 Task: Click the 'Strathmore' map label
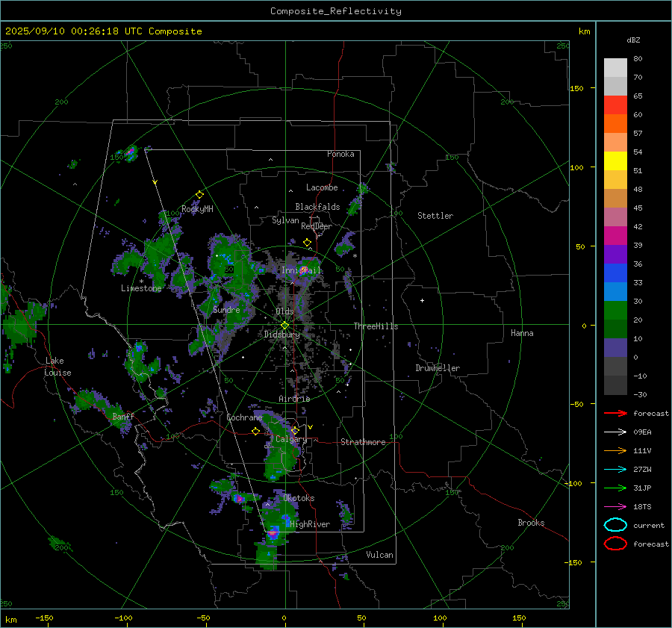click(x=364, y=442)
